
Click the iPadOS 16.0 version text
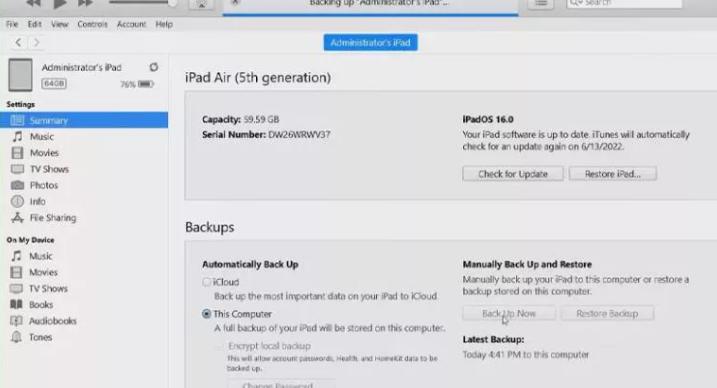tap(488, 119)
